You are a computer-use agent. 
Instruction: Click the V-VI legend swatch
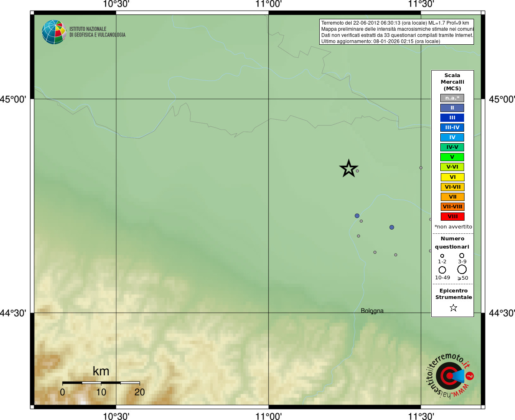tap(452, 167)
